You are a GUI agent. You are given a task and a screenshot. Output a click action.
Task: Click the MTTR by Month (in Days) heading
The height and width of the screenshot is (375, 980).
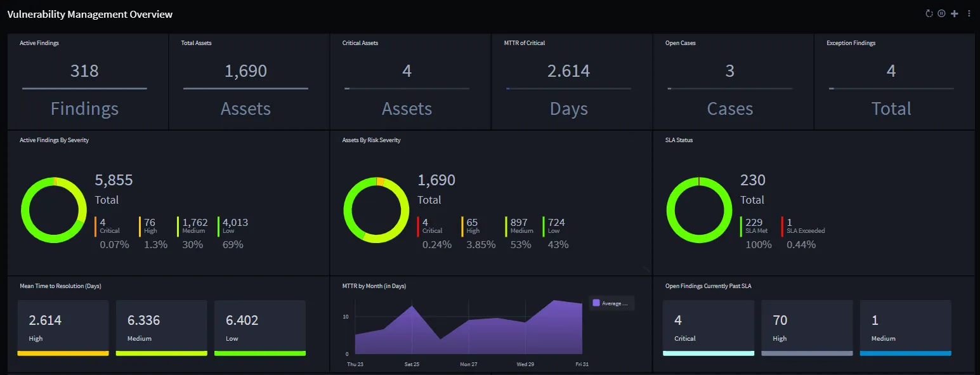(374, 286)
